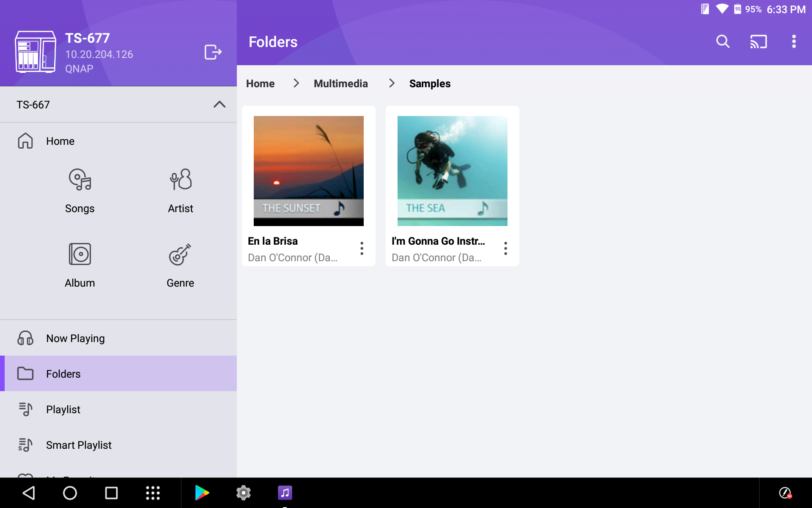
Task: Select Folders in sidebar
Action: coord(118,373)
